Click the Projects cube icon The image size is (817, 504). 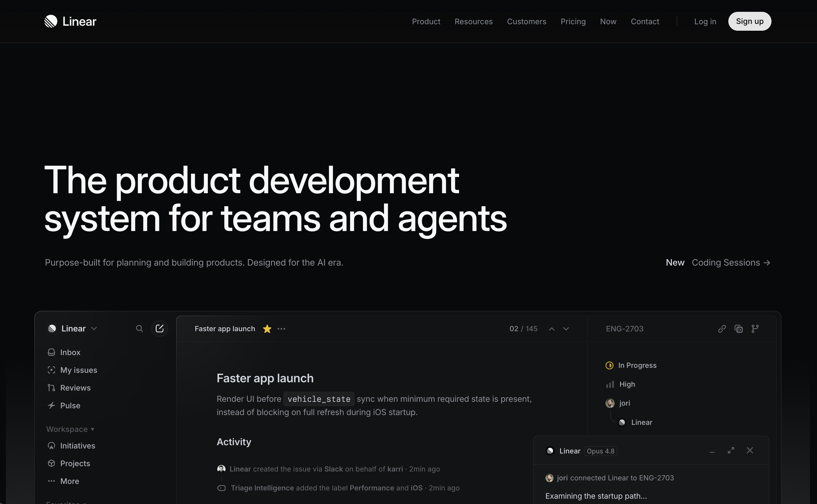click(51, 463)
